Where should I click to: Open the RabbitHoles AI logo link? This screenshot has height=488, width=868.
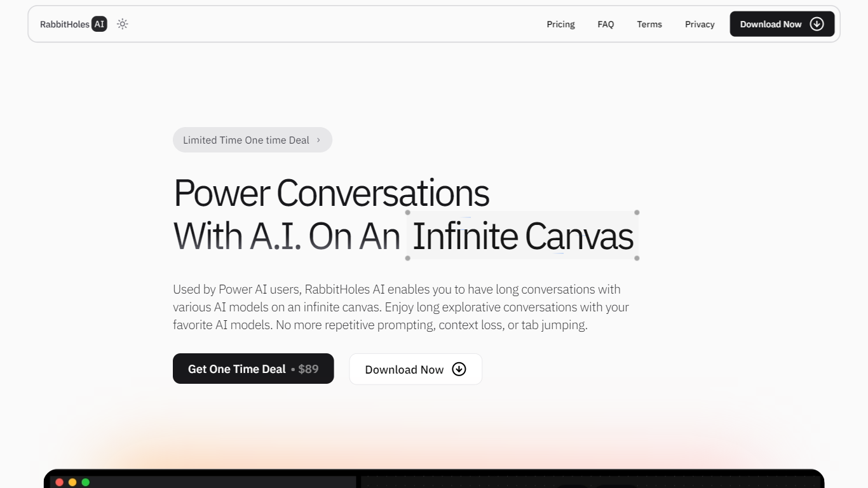(73, 24)
